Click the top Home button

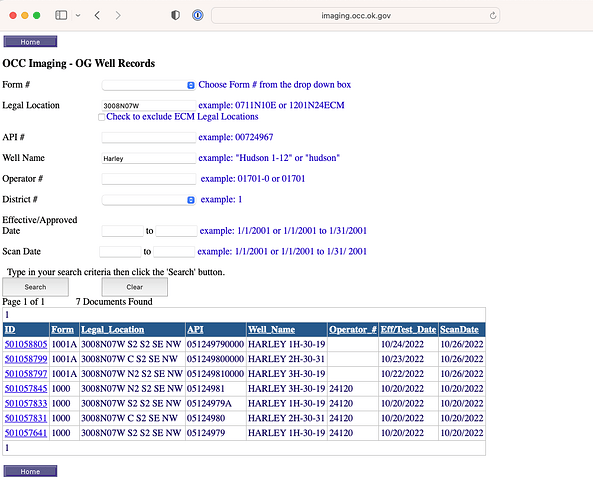pyautogui.click(x=30, y=42)
